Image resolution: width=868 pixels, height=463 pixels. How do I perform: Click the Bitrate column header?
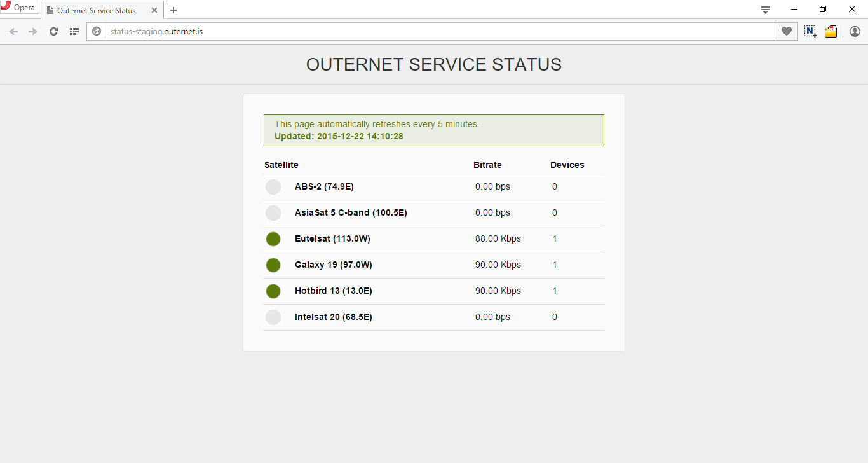[x=487, y=165]
